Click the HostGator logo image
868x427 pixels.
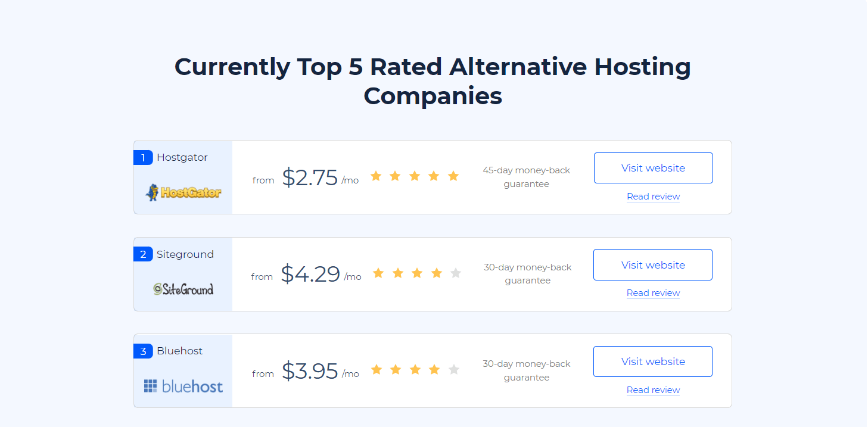click(183, 192)
